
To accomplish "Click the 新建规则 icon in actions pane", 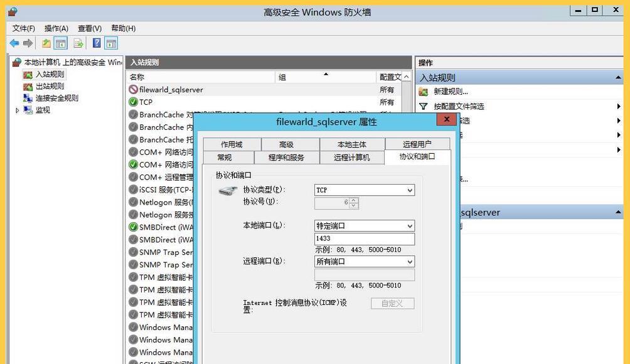I will pyautogui.click(x=424, y=92).
